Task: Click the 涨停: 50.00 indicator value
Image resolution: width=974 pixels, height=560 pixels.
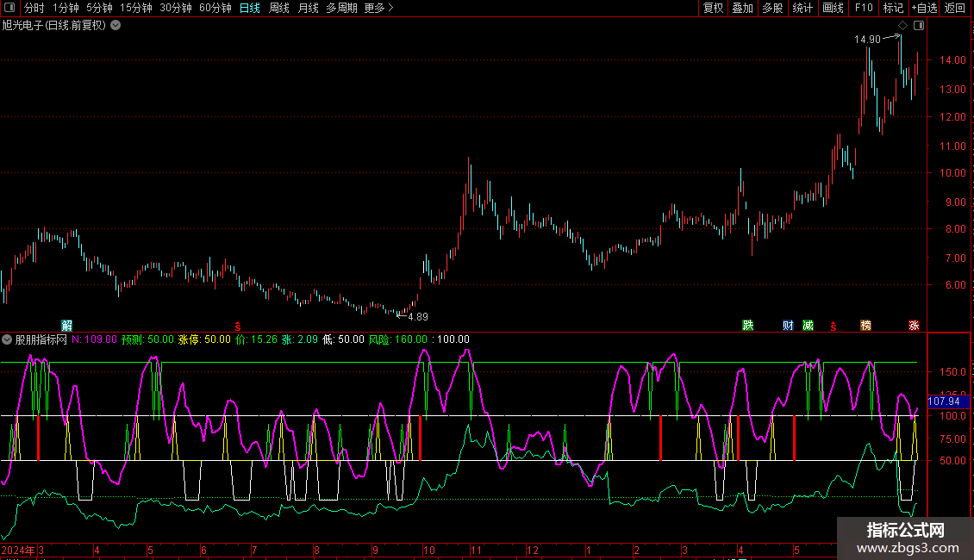Action: point(204,339)
